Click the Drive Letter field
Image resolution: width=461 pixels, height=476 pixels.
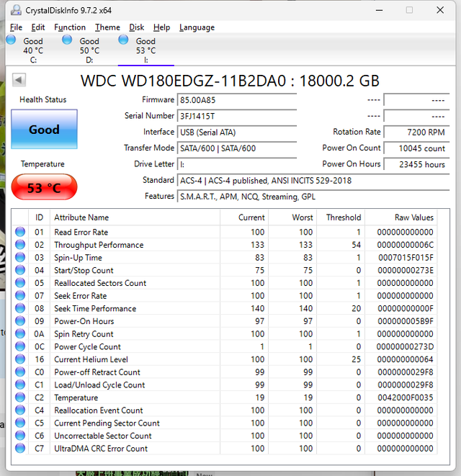tap(237, 164)
